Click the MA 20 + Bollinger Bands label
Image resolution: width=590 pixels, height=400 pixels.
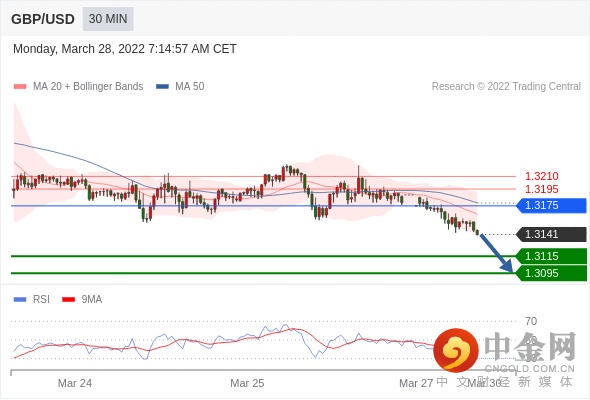[x=88, y=87]
